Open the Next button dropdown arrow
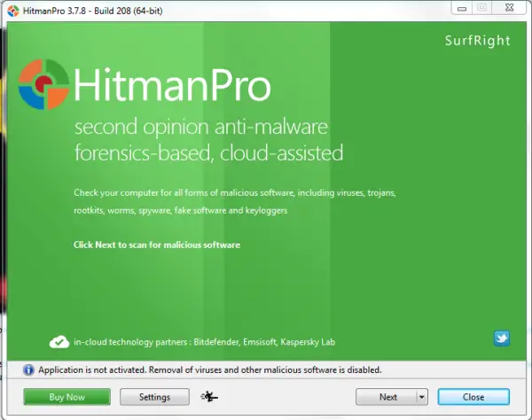Viewport: 532px width, 420px height. (x=422, y=397)
